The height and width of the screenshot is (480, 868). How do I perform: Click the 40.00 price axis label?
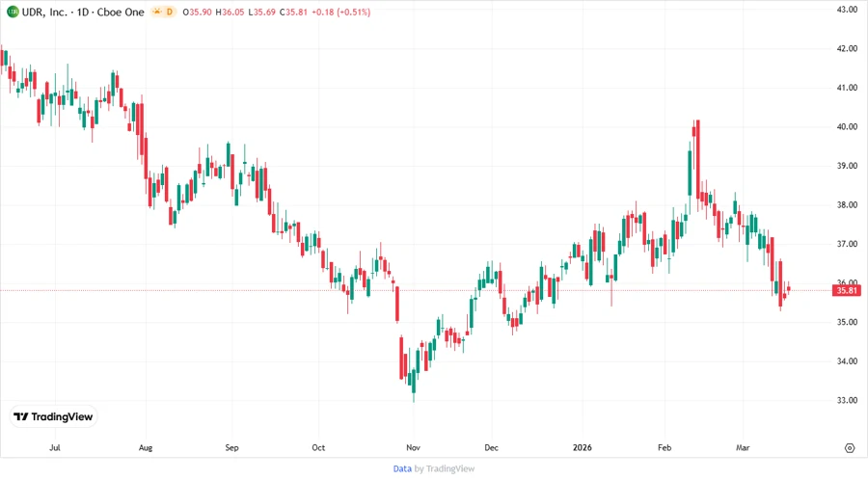point(847,126)
